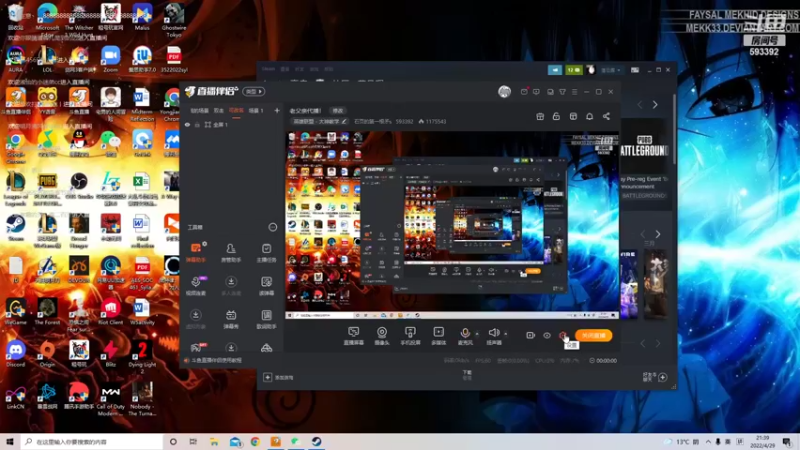
Task: Expand the speaker options arrow
Action: pos(506,334)
